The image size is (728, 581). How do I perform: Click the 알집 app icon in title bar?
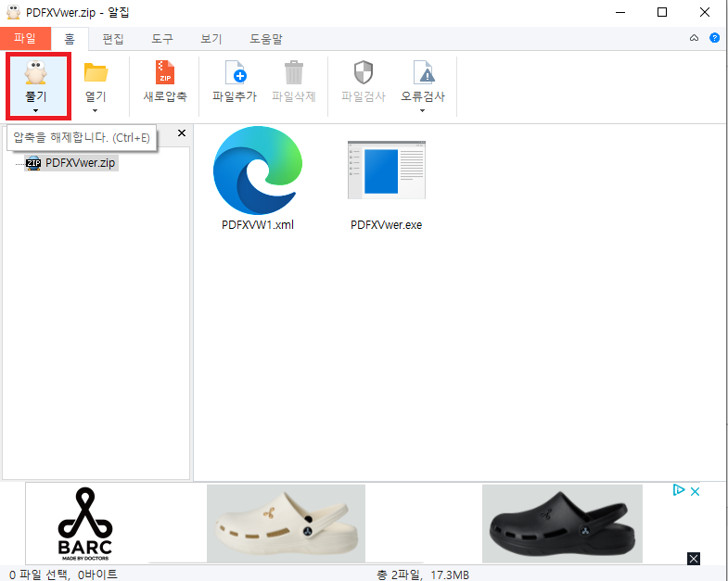pos(14,12)
